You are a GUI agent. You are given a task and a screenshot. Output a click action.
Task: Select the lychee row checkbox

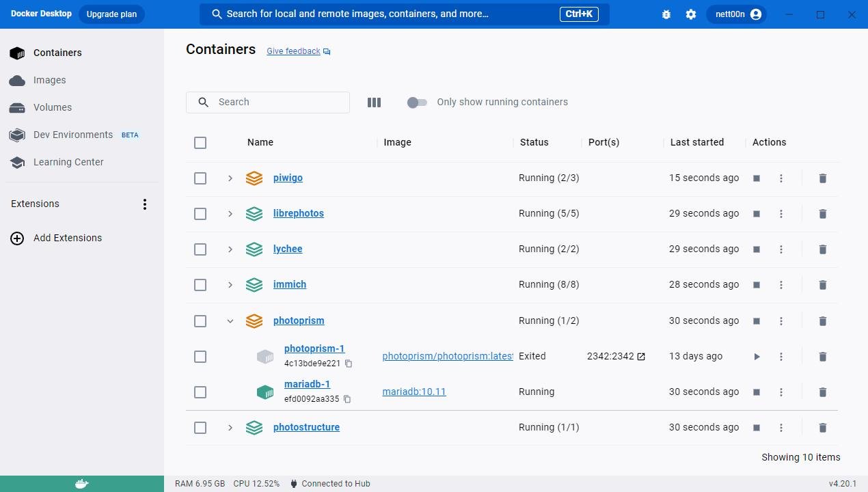point(200,249)
